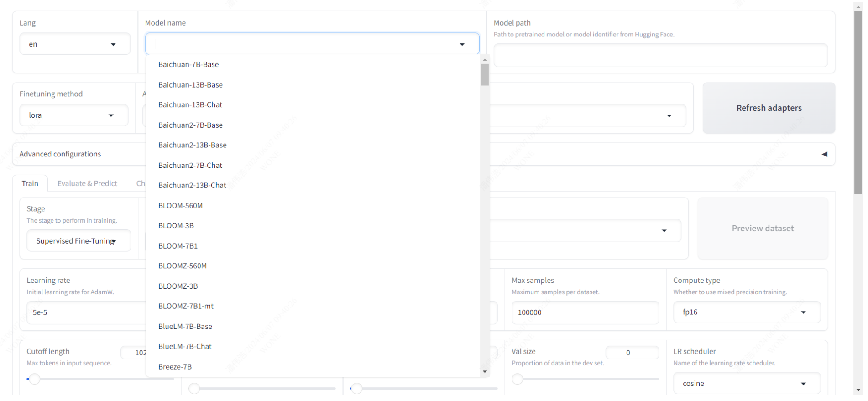Select BLOOMZ-3B in the list
The image size is (868, 401).
pos(313,286)
